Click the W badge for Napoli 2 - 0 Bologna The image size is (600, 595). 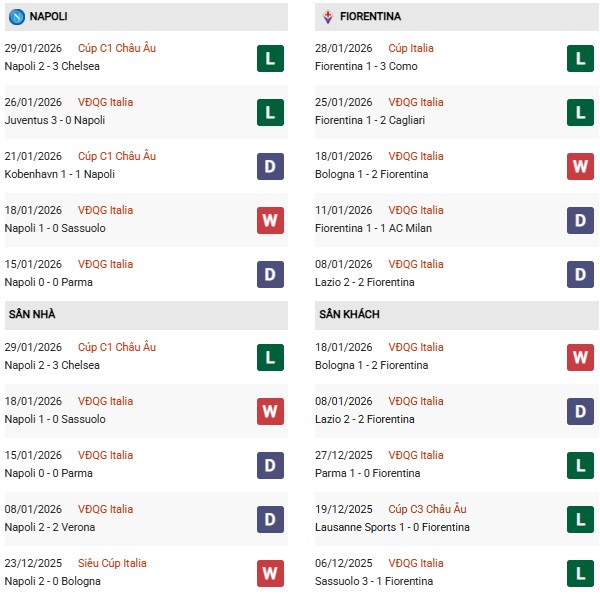click(270, 573)
